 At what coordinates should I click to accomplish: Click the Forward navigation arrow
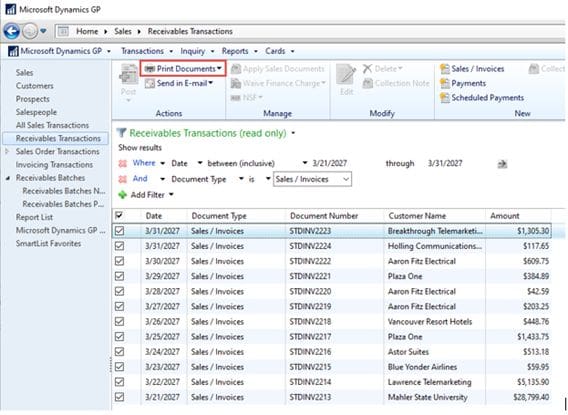30,31
